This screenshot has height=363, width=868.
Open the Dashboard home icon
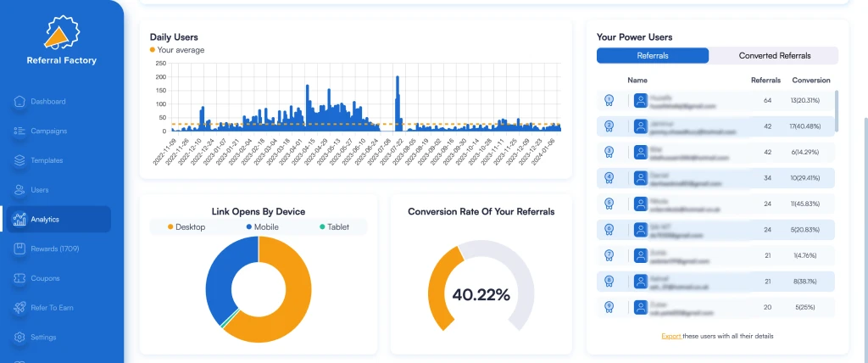click(x=19, y=102)
